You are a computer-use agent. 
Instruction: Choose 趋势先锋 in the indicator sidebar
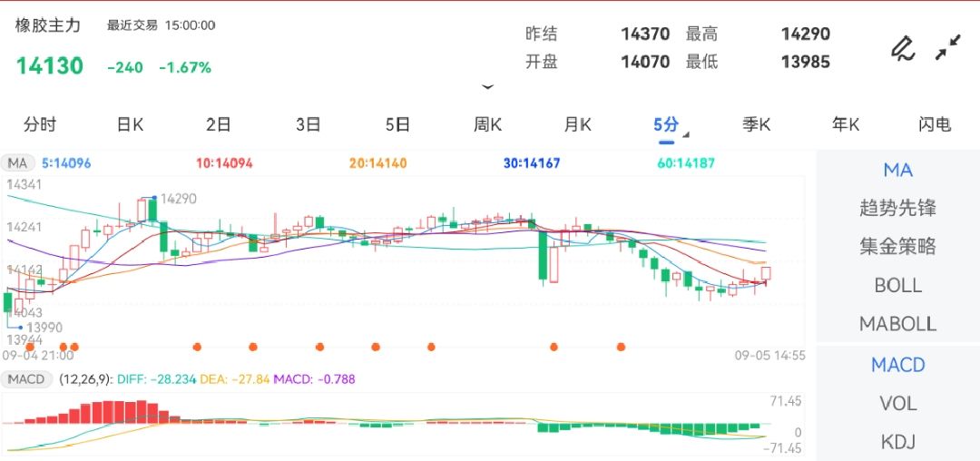click(x=898, y=208)
